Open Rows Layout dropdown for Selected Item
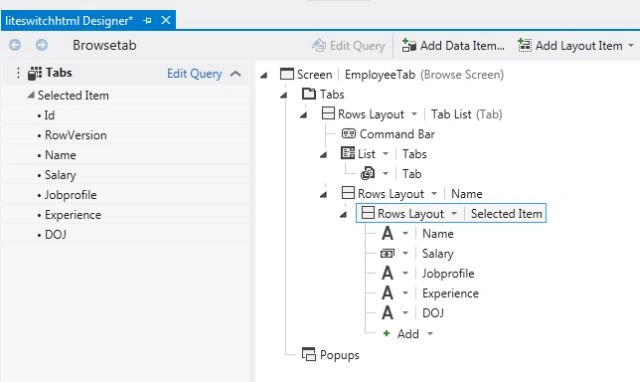640x382 pixels. click(454, 213)
